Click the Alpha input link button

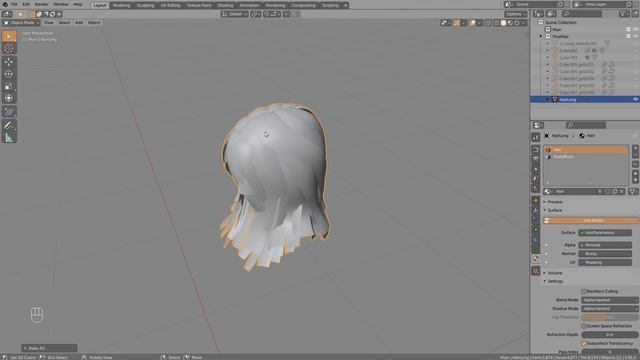(605, 245)
